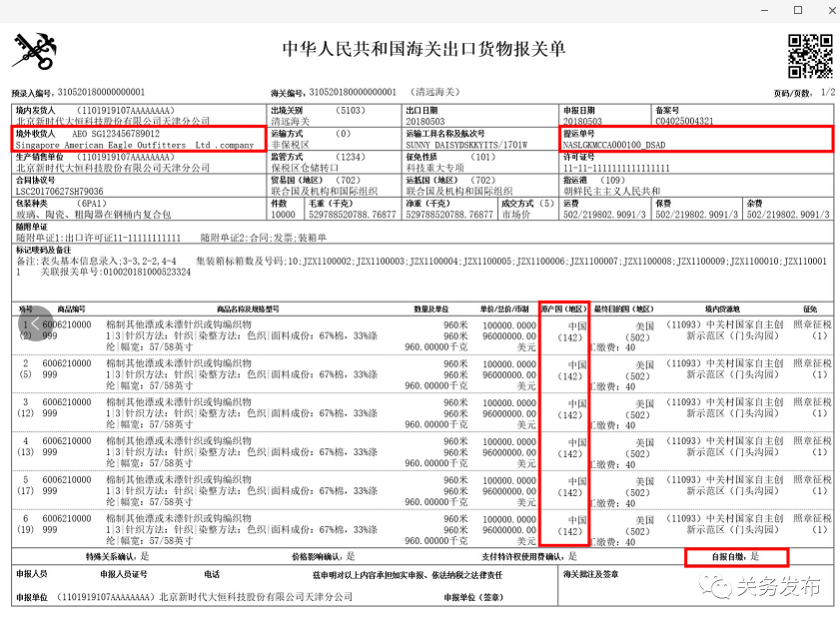The width and height of the screenshot is (840, 619).
Task: Click the contract number LSC20170627SH79036
Action: tap(59, 192)
